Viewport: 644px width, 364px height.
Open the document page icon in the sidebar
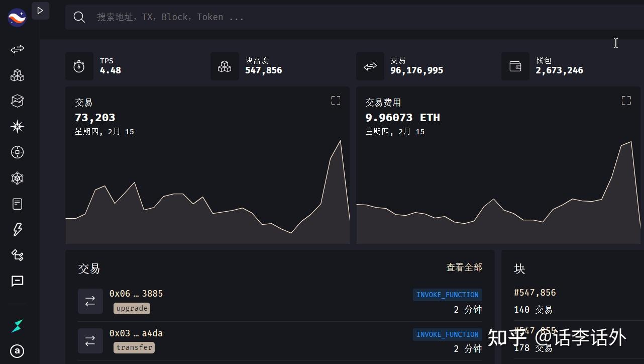pyautogui.click(x=18, y=204)
